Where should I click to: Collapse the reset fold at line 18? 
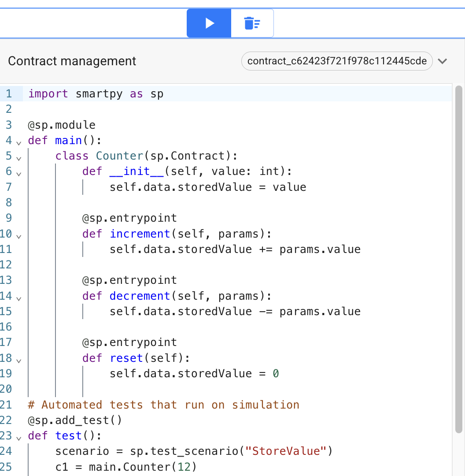click(19, 361)
